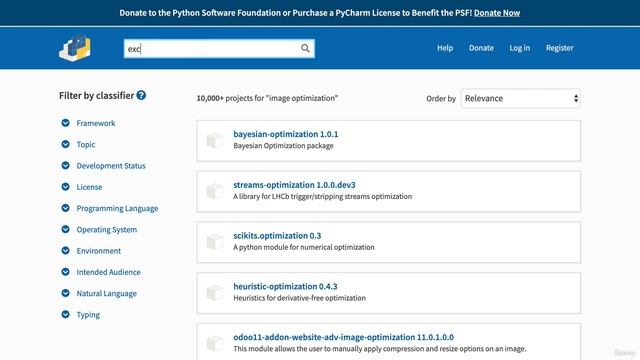Click the Framework filter label
Screen dimensions: 640x360
pos(96,123)
